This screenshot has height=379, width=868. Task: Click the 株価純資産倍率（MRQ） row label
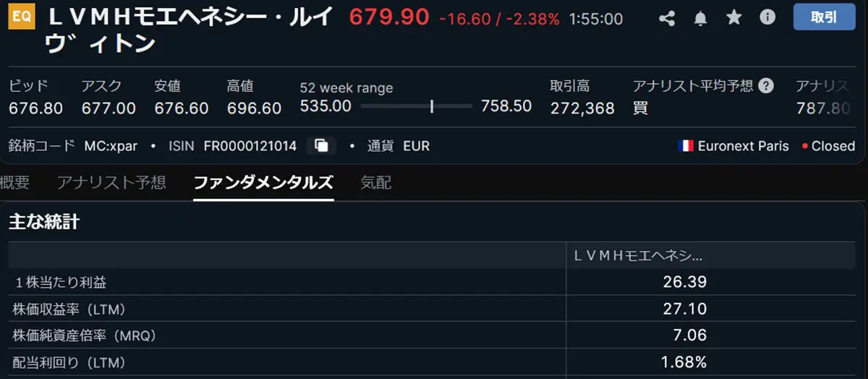tap(85, 336)
